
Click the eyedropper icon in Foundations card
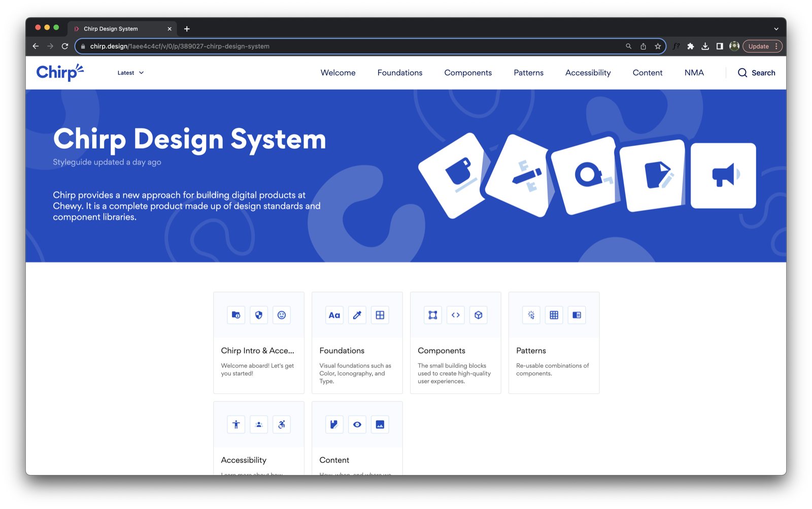tap(357, 315)
